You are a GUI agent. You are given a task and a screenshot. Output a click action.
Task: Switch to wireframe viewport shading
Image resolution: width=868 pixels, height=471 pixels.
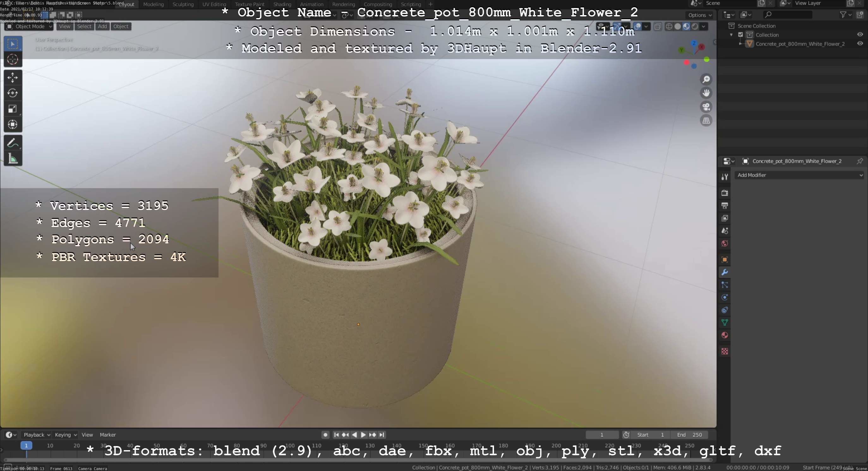pos(669,27)
